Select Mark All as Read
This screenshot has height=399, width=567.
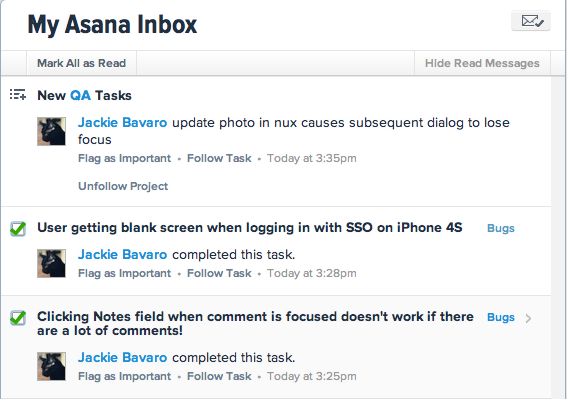(x=81, y=63)
